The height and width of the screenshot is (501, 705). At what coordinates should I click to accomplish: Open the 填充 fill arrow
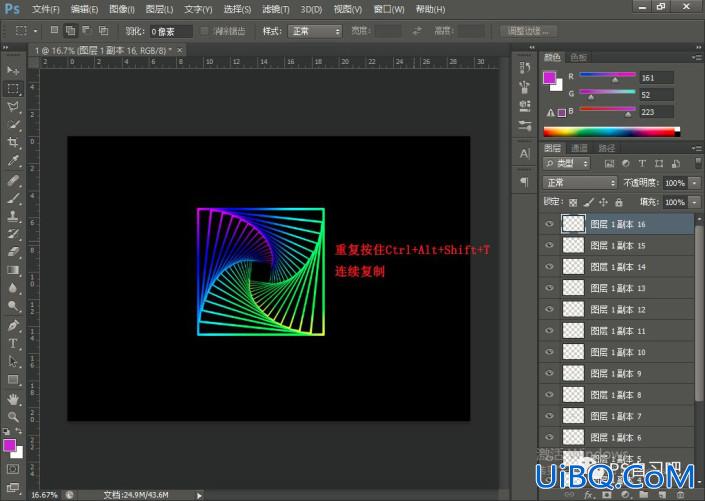click(x=695, y=202)
